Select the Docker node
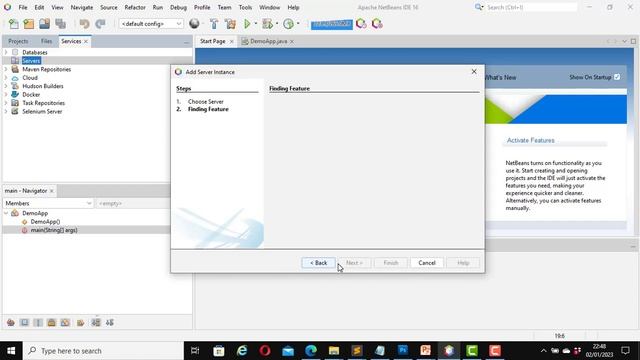 (31, 95)
